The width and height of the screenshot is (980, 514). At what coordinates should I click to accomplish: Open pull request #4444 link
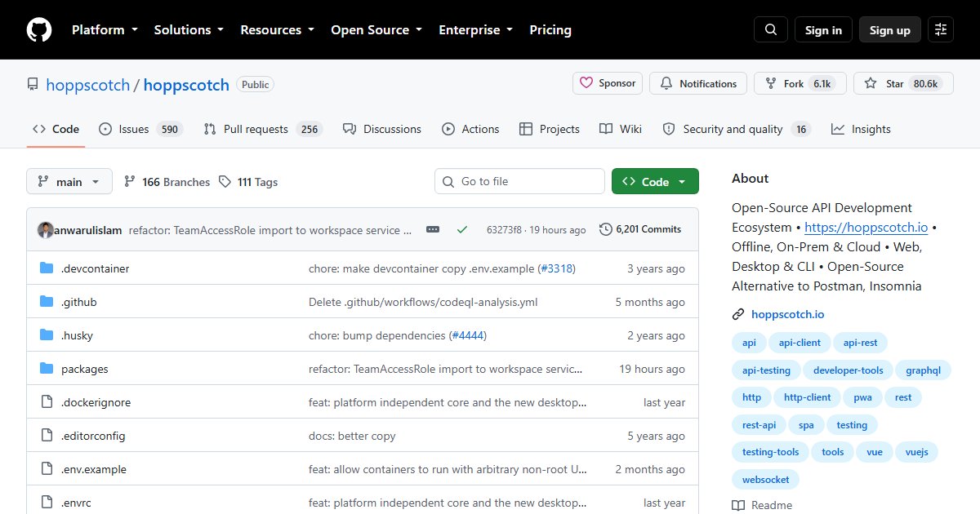(468, 335)
